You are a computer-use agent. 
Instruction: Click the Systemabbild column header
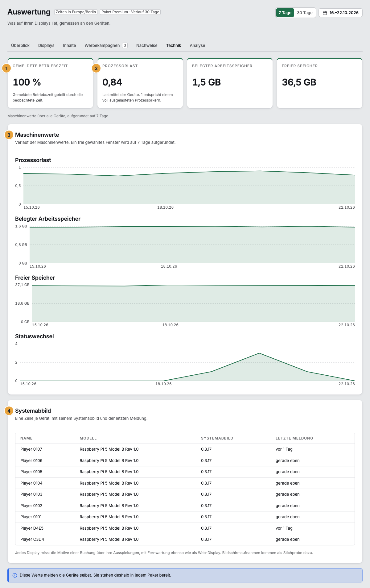(x=217, y=438)
